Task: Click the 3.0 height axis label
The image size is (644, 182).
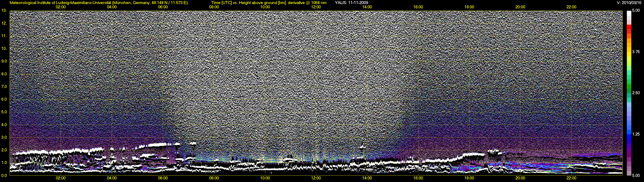Action: 4,137
